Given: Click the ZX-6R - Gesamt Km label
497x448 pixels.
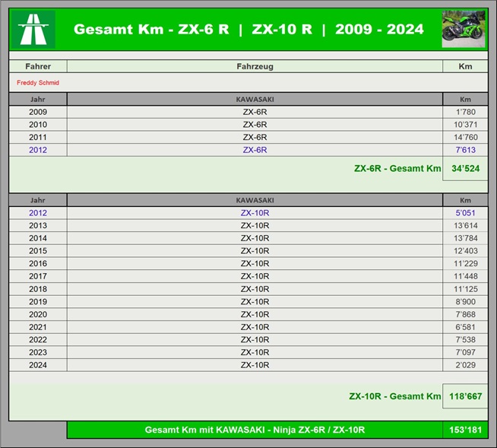Looking at the screenshot, I should 397,169.
